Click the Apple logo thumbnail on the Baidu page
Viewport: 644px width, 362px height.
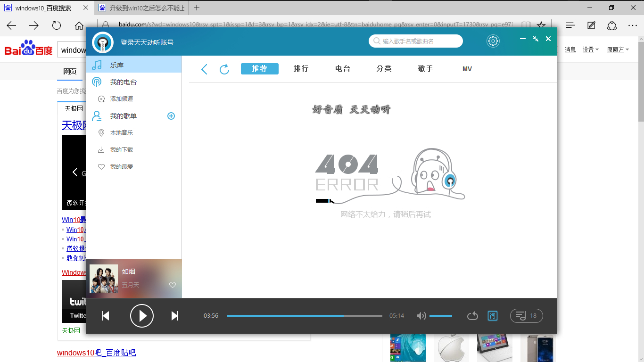click(451, 348)
